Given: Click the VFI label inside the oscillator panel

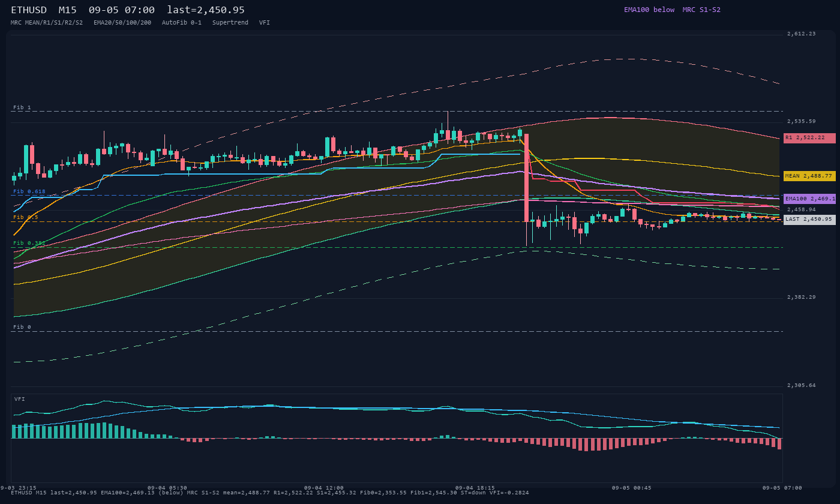Looking at the screenshot, I should pos(20,399).
